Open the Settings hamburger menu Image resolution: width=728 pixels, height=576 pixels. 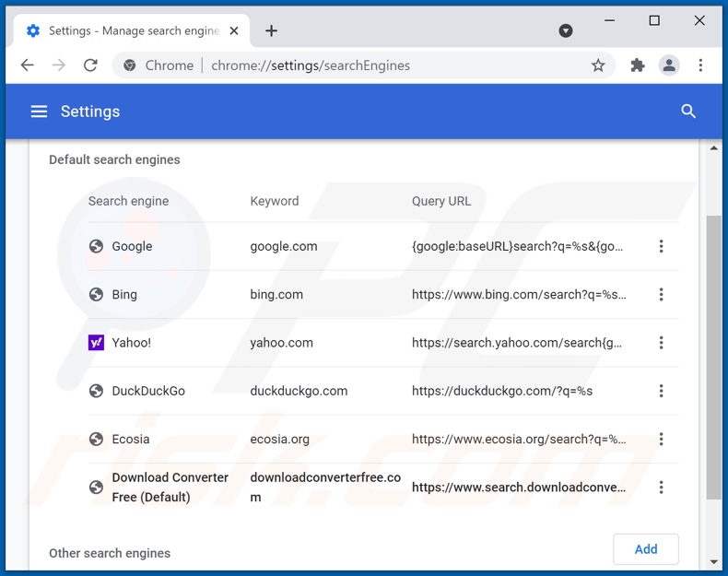39,112
